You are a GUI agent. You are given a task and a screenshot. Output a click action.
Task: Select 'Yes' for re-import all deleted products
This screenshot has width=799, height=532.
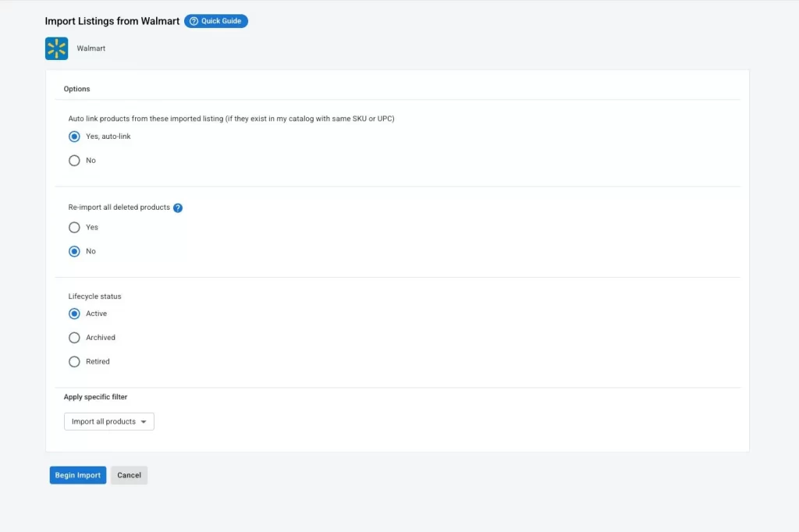(75, 228)
